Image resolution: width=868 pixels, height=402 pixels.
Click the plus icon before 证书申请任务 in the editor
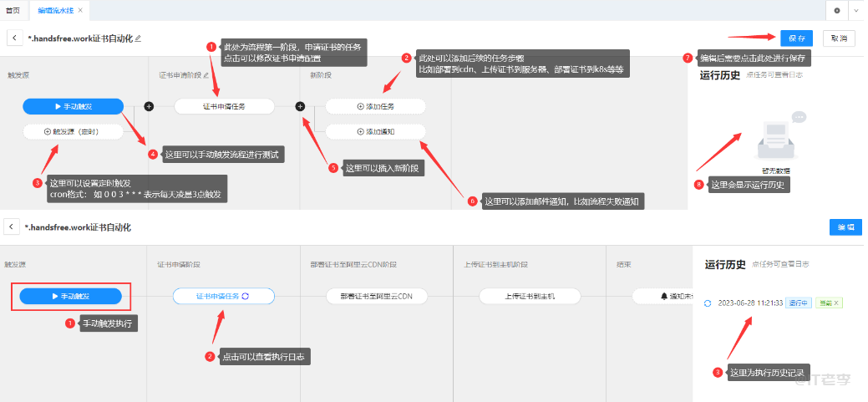coord(150,106)
